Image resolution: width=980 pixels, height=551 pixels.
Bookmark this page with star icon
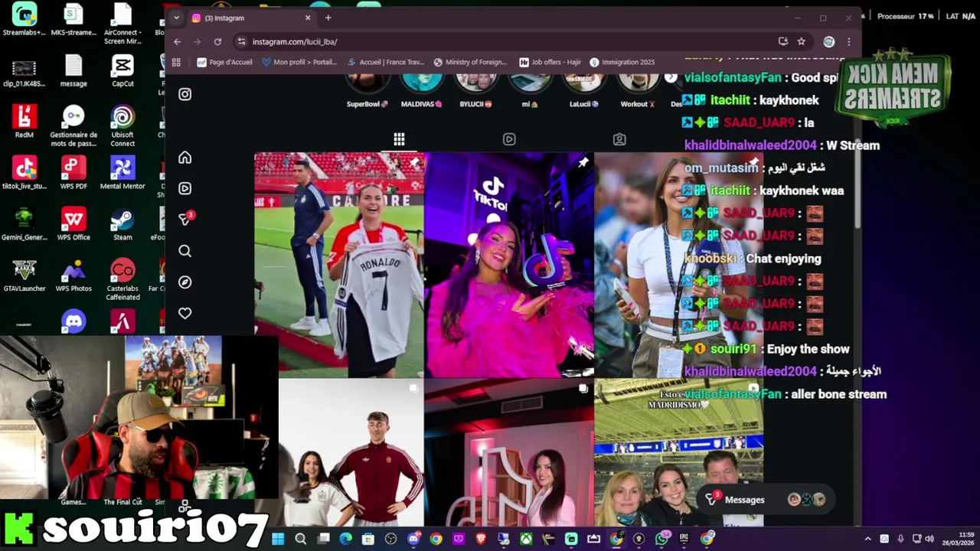801,41
